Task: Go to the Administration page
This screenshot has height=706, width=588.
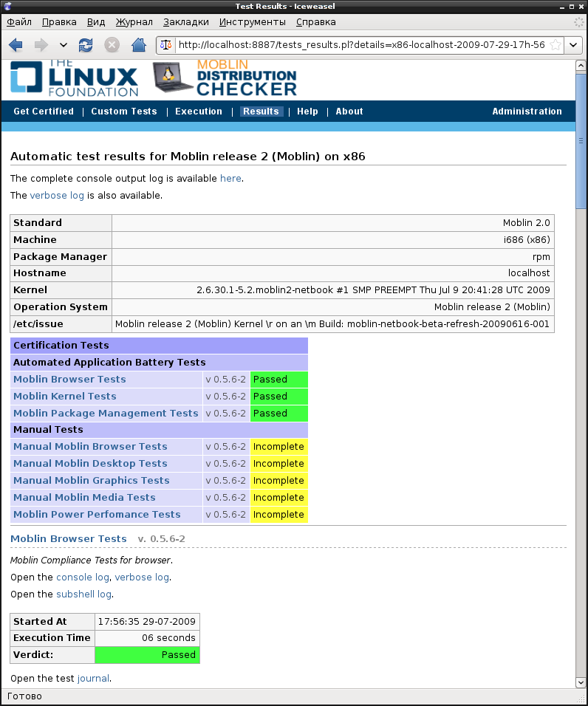Action: (x=527, y=112)
